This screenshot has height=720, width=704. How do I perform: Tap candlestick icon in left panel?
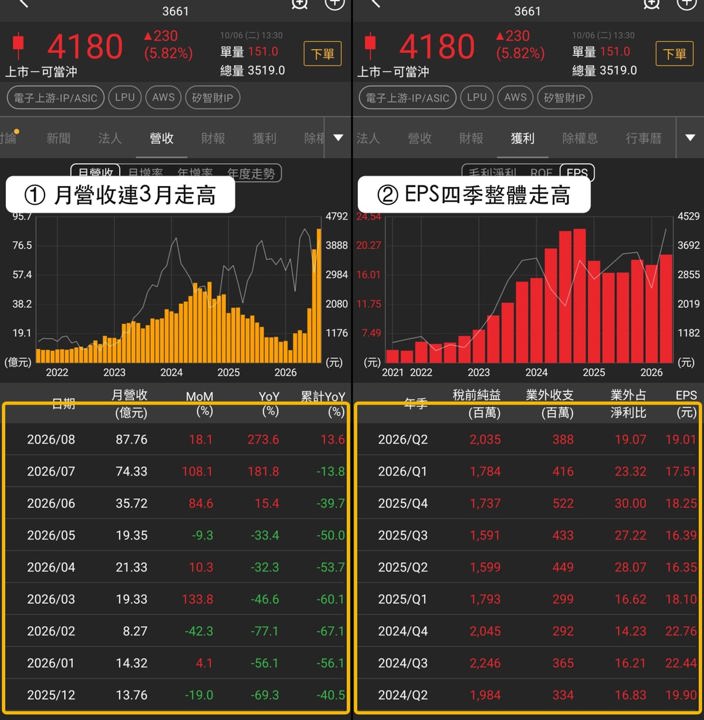click(x=18, y=45)
